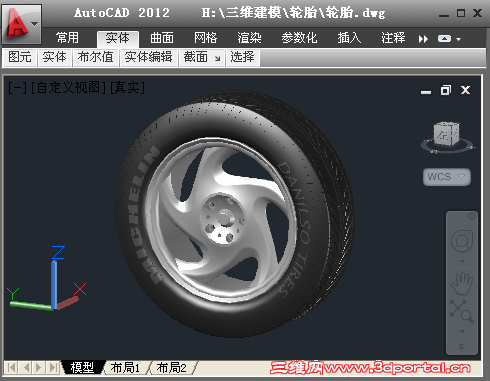This screenshot has width=490, height=381.
Task: Open the 布尔值 panel
Action: click(96, 57)
